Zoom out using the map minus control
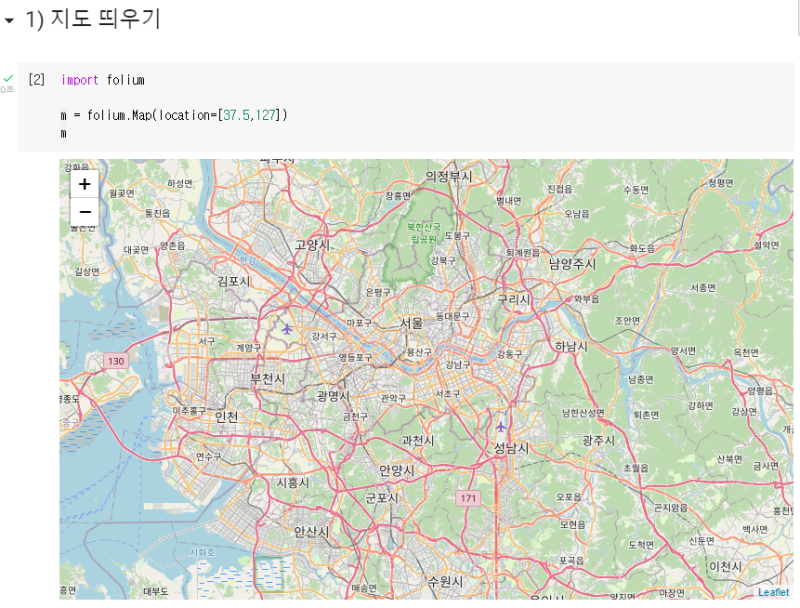 (84, 211)
